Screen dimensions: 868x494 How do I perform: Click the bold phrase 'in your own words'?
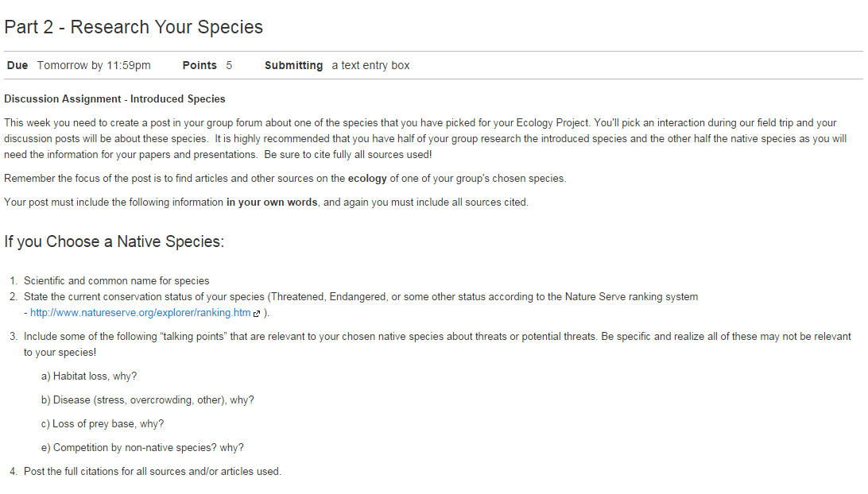[x=272, y=203]
